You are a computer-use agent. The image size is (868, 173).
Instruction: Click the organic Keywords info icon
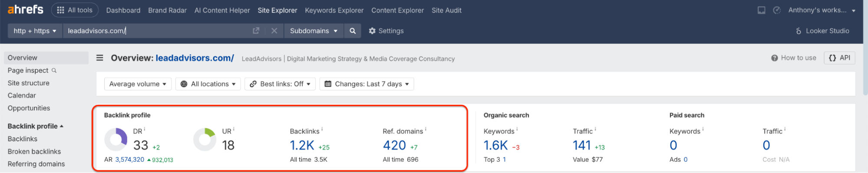pyautogui.click(x=517, y=130)
